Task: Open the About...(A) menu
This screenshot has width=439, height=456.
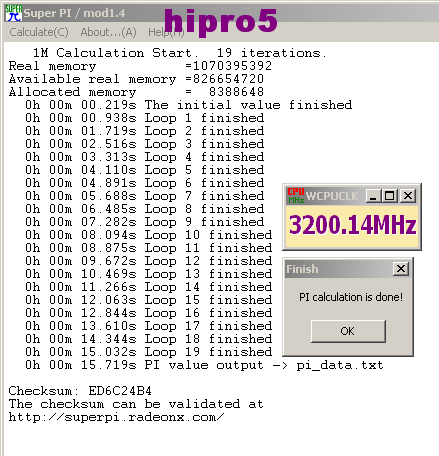Action: click(x=108, y=32)
